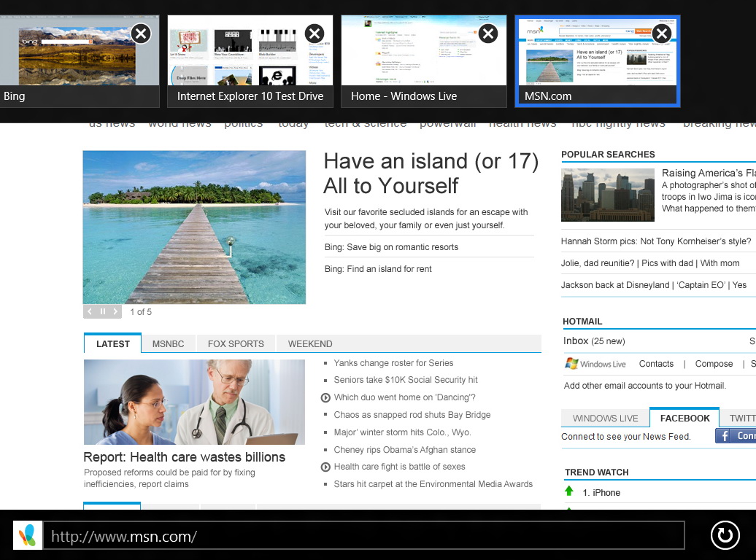The height and width of the screenshot is (560, 756).
Task: Click the MSN butterfly site icon
Action: (x=28, y=535)
